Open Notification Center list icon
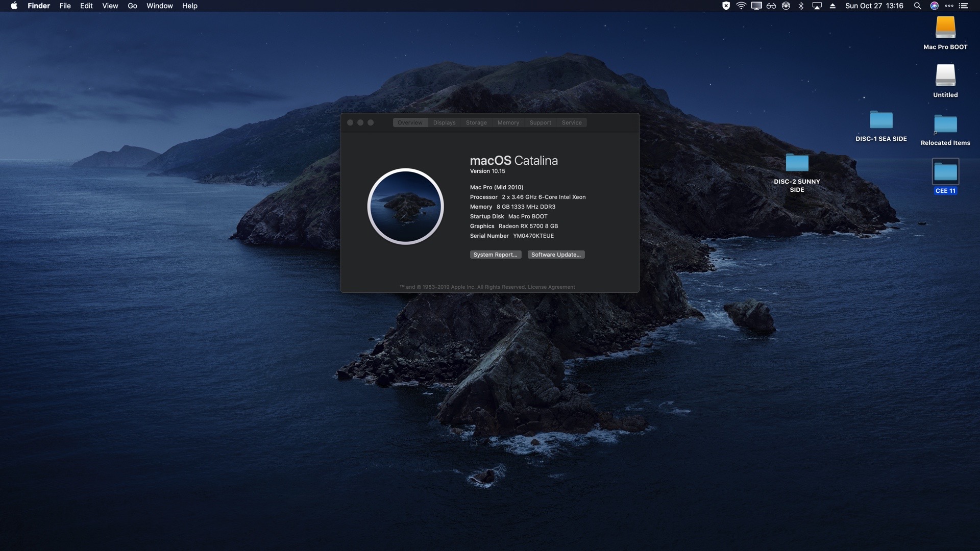The width and height of the screenshot is (980, 551). point(964,6)
